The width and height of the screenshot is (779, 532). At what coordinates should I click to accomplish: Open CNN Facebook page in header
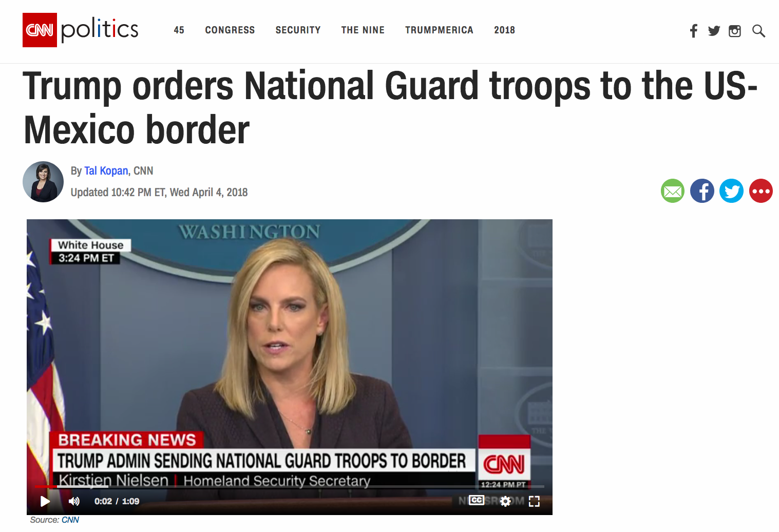pos(693,31)
